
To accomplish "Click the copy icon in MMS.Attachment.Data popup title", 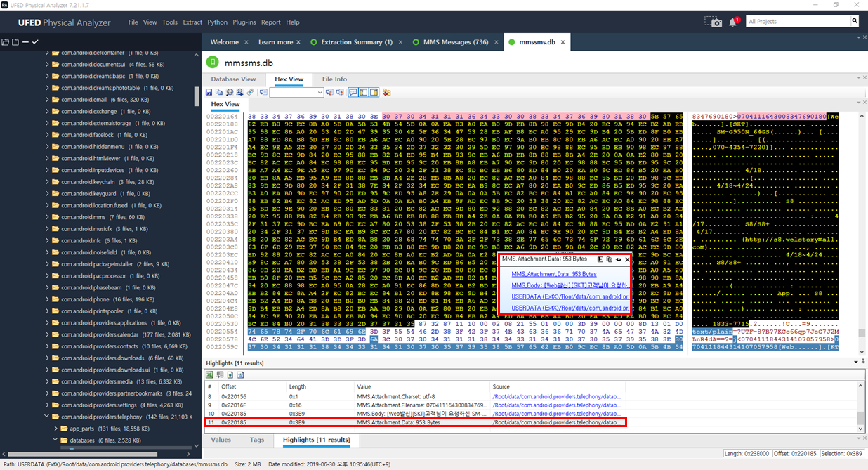I will pyautogui.click(x=609, y=259).
